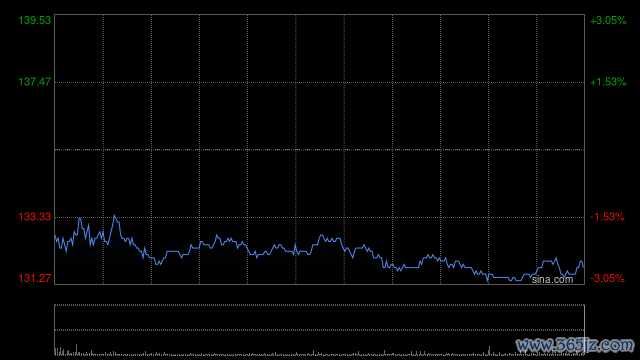Click the starting point of the blue price line
Screen dimensions: 640x360
[56, 236]
